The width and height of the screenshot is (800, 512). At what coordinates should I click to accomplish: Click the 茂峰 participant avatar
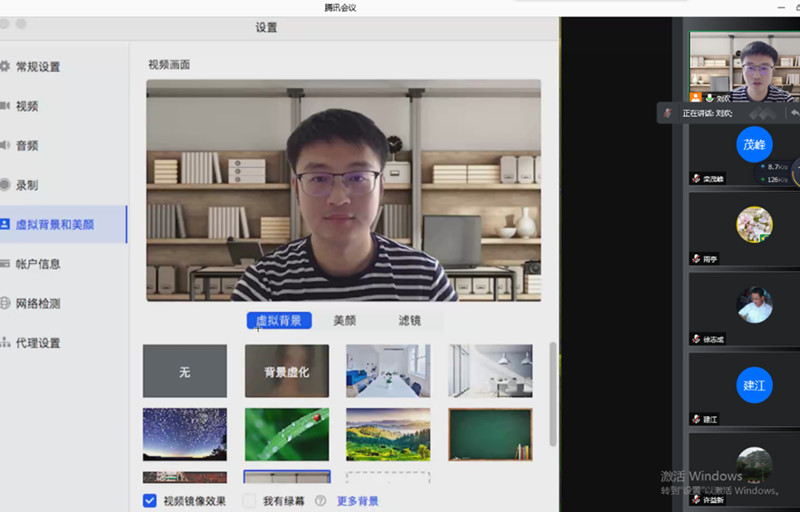[754, 144]
